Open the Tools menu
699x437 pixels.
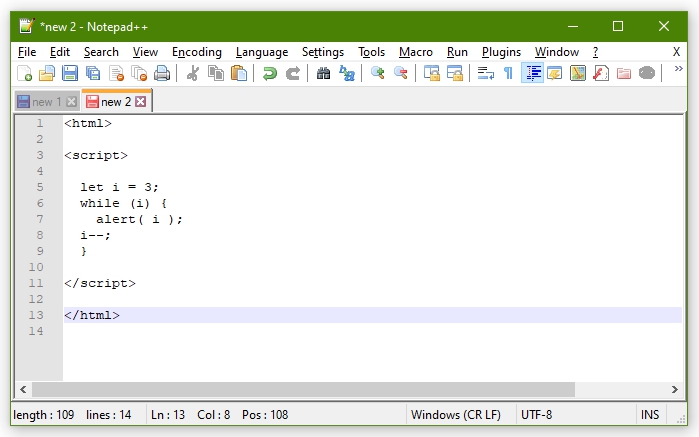click(371, 52)
